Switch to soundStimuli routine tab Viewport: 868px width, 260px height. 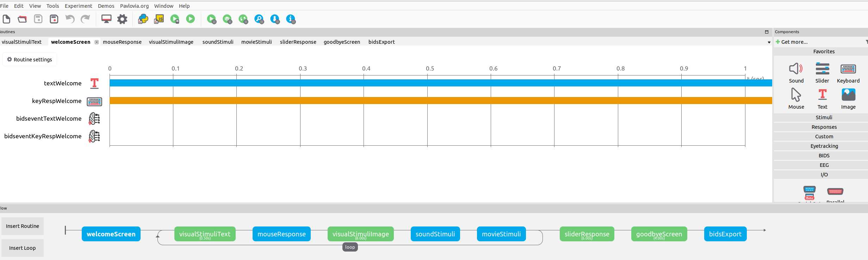coord(218,42)
